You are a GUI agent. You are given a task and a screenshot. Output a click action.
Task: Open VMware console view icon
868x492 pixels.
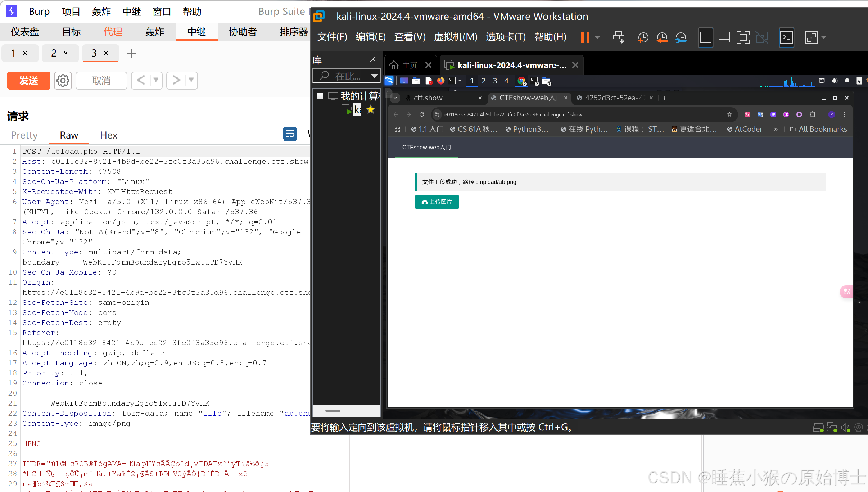(x=786, y=37)
